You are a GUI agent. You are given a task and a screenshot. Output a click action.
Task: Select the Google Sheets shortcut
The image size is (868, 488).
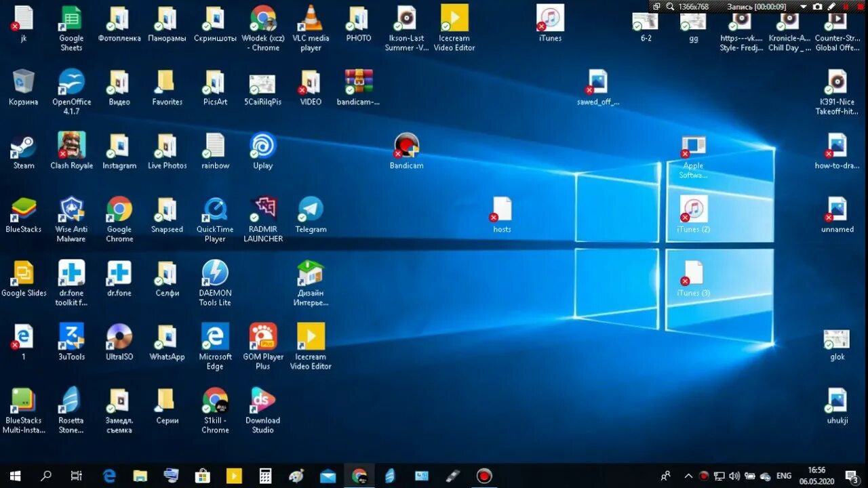pos(71,28)
